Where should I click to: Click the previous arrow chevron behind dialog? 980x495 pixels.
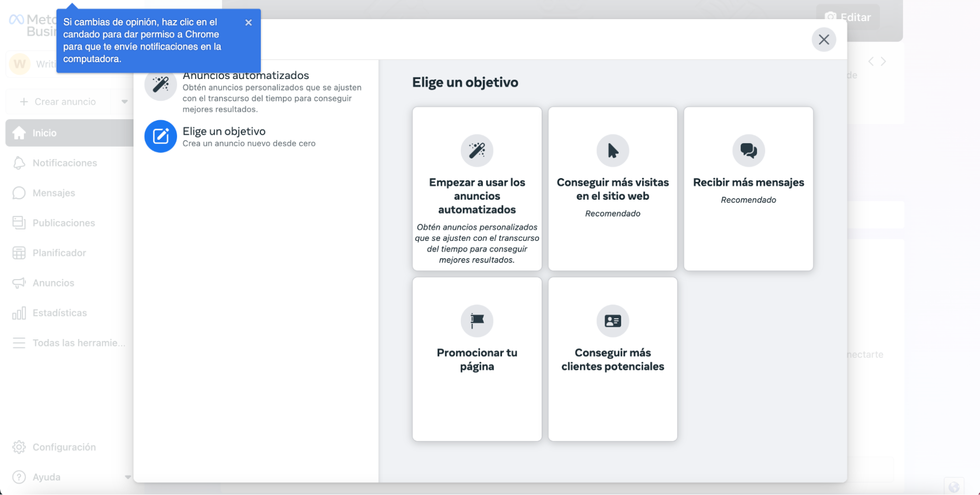point(871,61)
